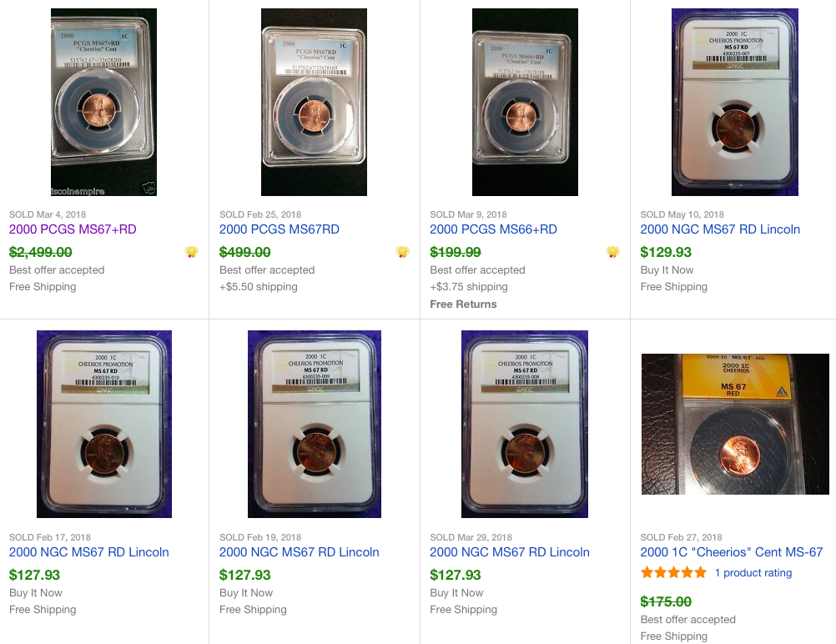Follow the "2000 PCGS MS66+RD" title link
This screenshot has height=644, width=836.
493,229
